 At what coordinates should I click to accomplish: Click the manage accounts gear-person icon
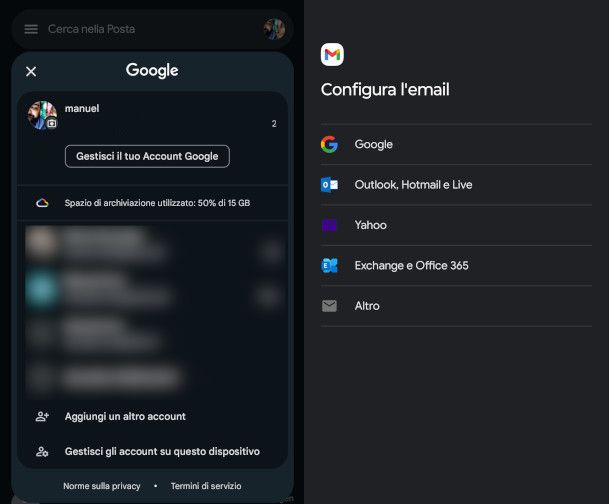42,452
